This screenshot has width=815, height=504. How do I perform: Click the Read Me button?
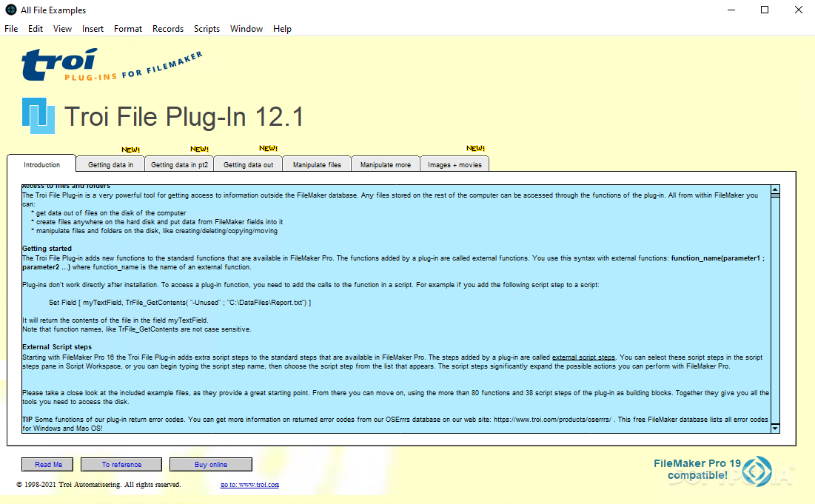(47, 464)
